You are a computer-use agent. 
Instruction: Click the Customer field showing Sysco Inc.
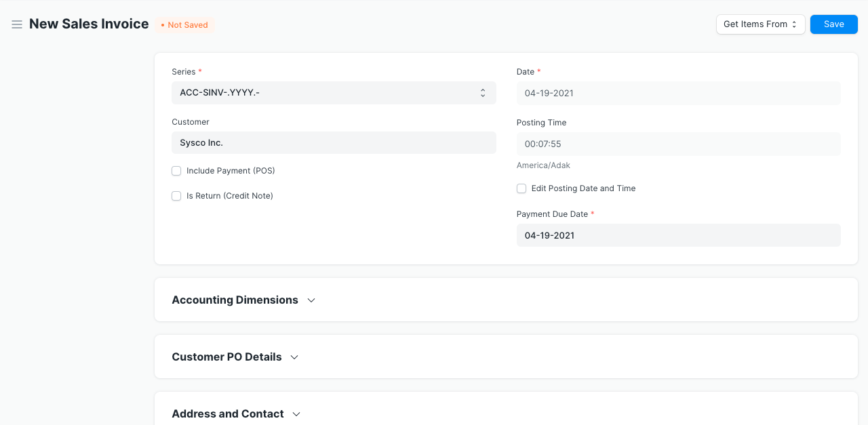click(334, 143)
